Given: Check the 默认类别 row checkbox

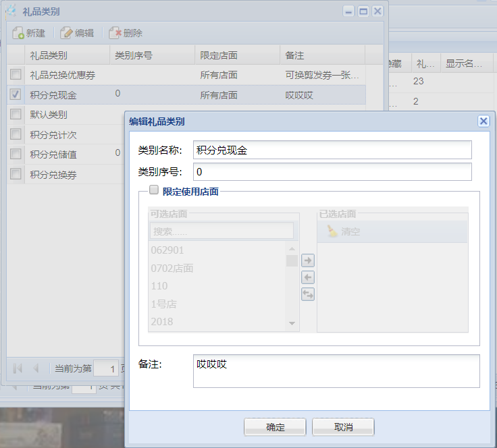Looking at the screenshot, I should point(16,114).
